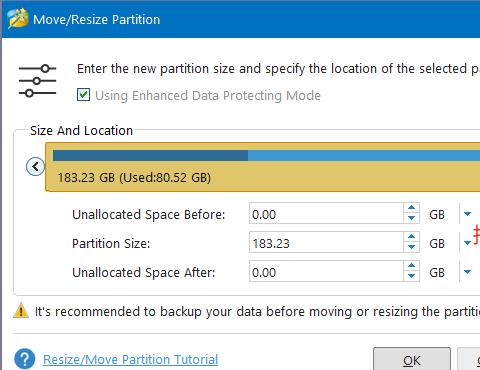Click the light blue free space of the partition bar
Screen dimensions: 480x370
[x=364, y=155]
